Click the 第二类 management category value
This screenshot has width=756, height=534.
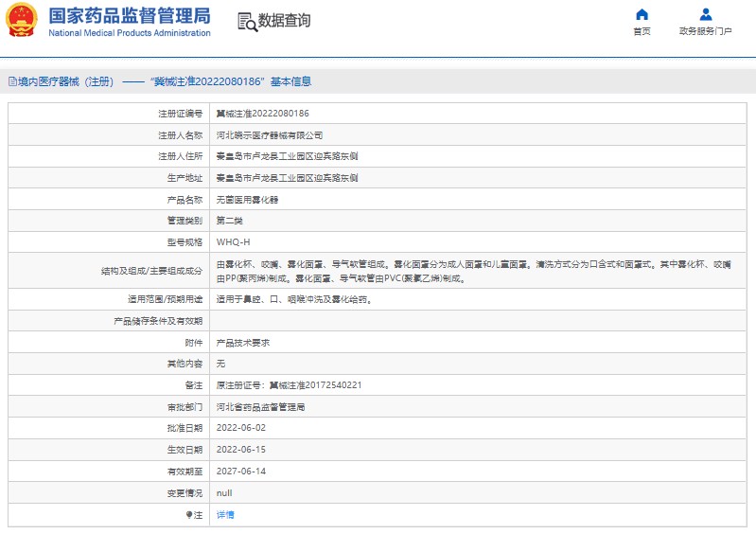point(230,221)
